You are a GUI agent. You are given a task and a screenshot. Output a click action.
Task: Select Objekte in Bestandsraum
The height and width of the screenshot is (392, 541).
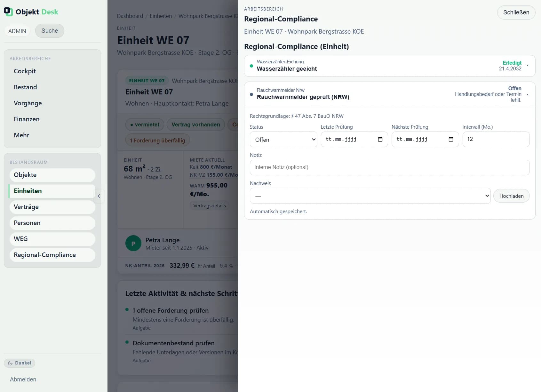click(52, 175)
